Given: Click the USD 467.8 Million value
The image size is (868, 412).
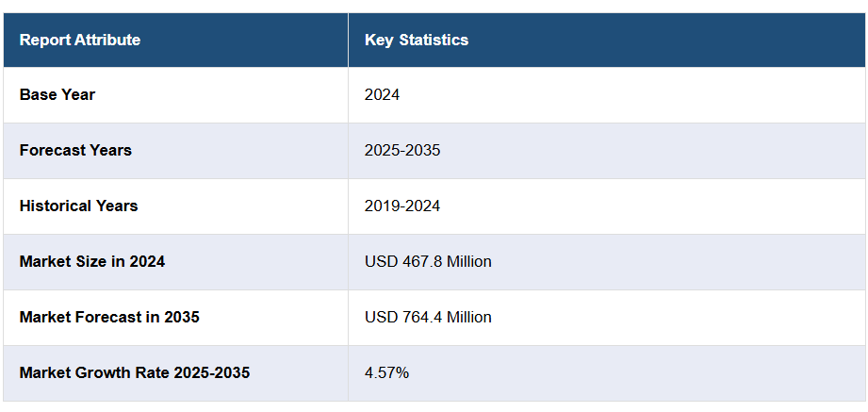Looking at the screenshot, I should click(428, 261).
